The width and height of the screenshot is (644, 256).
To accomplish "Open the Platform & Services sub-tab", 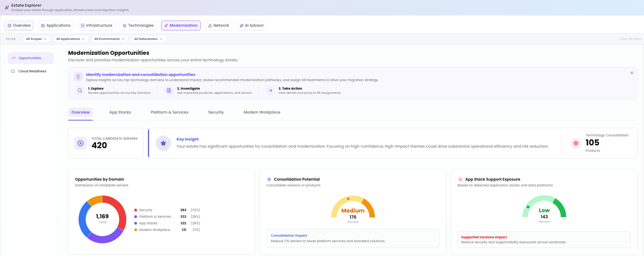I will coord(169,112).
